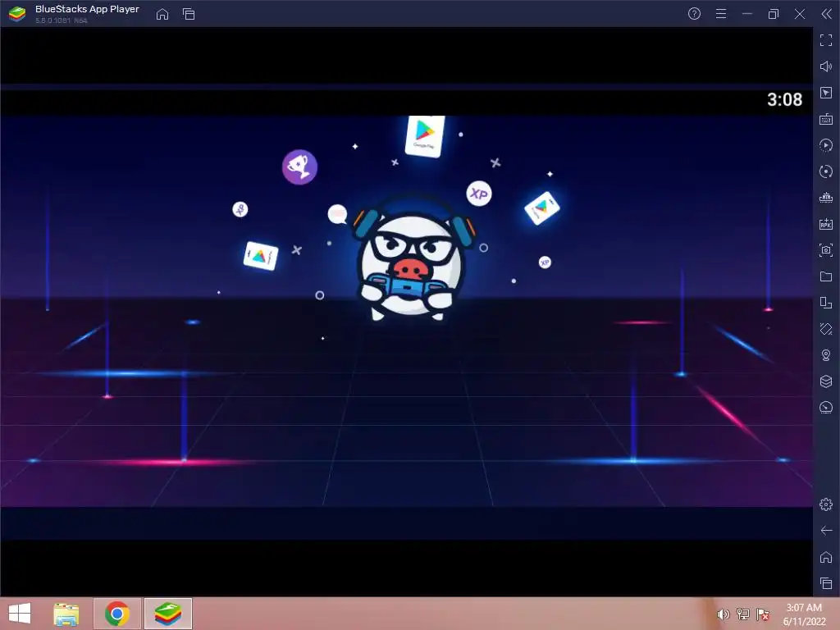Open the media manager folder icon
The image size is (840, 630).
(x=825, y=276)
